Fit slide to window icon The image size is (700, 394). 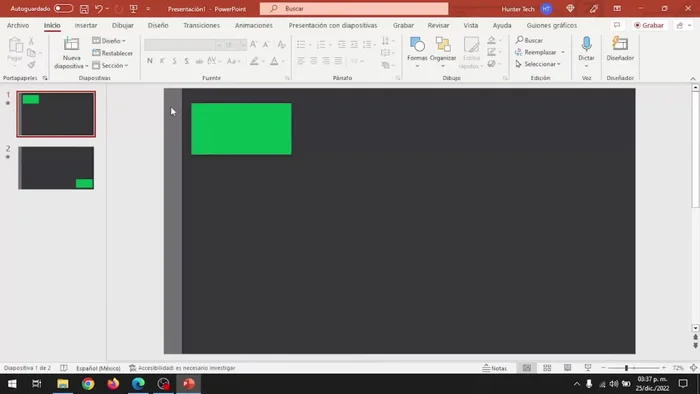click(693, 368)
